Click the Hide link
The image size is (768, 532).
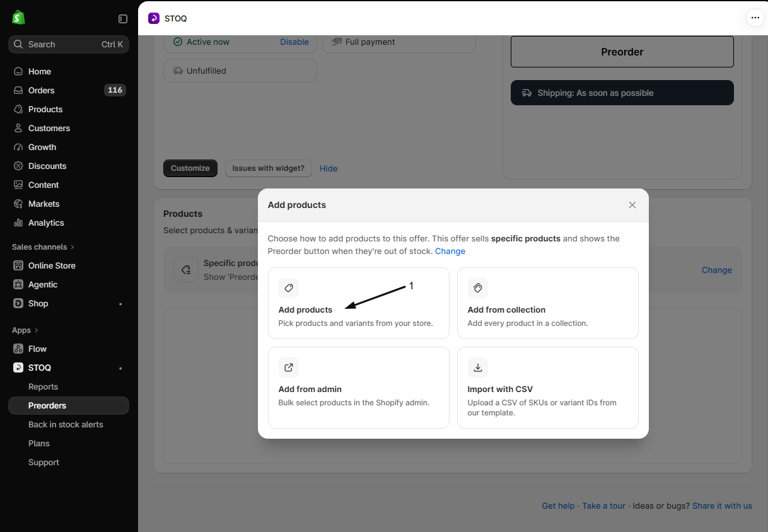tap(329, 168)
